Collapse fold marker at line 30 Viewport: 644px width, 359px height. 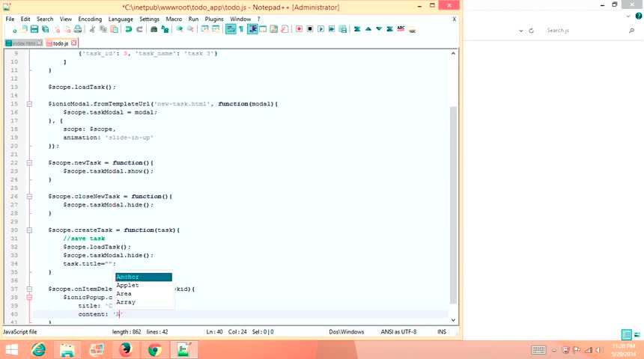tap(29, 230)
